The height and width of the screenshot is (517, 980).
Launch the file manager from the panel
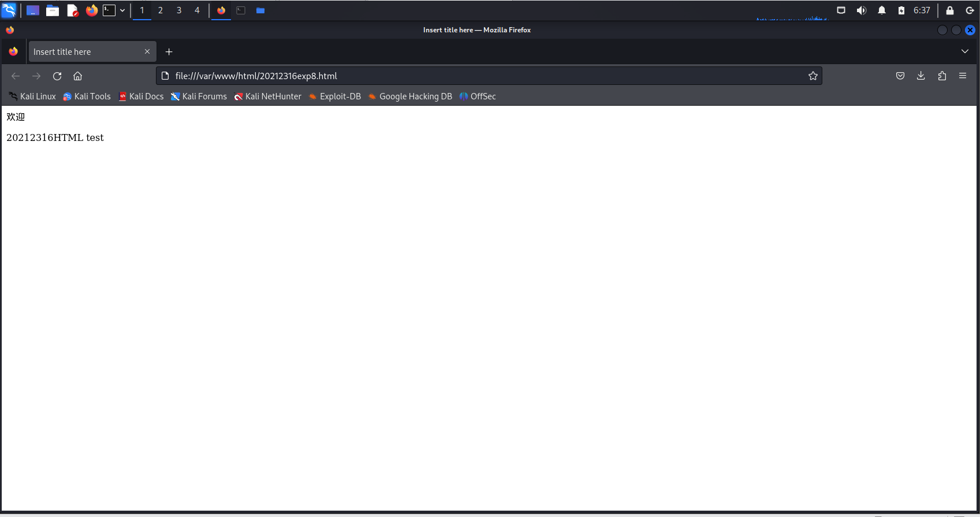pos(53,10)
